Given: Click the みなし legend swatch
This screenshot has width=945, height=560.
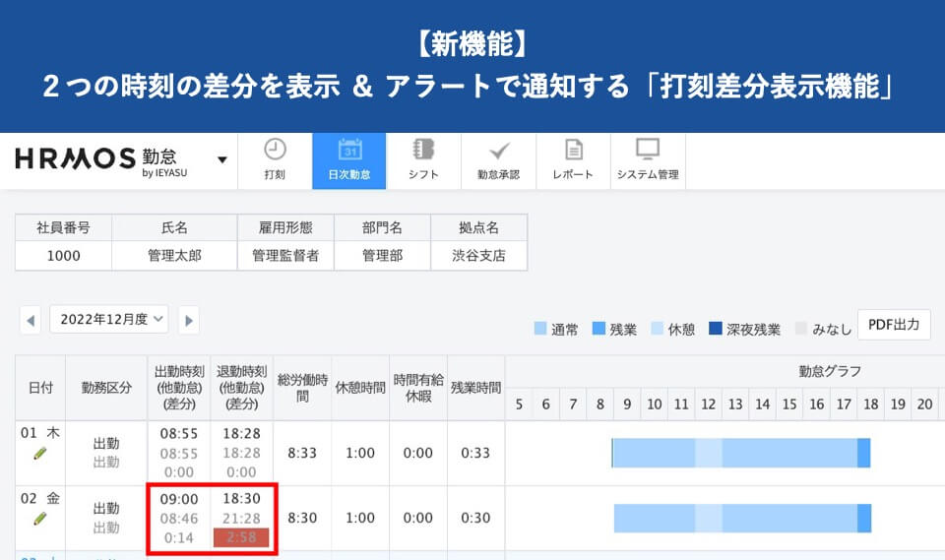Looking at the screenshot, I should (801, 329).
